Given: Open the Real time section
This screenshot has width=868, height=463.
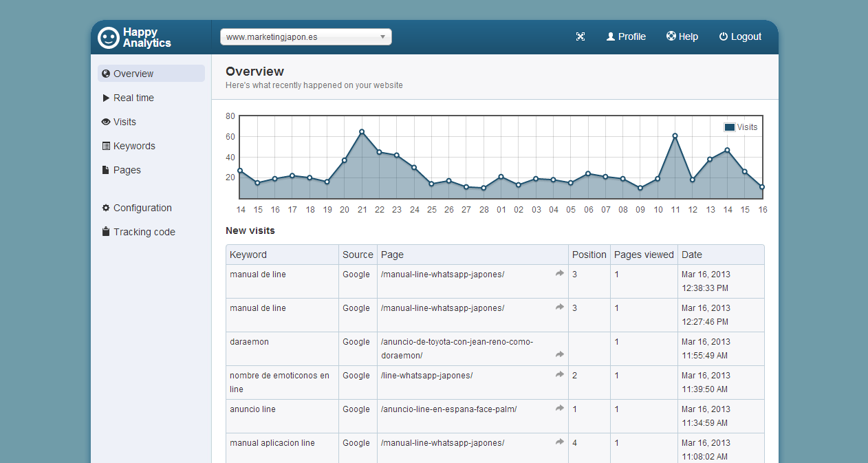Looking at the screenshot, I should coord(133,98).
